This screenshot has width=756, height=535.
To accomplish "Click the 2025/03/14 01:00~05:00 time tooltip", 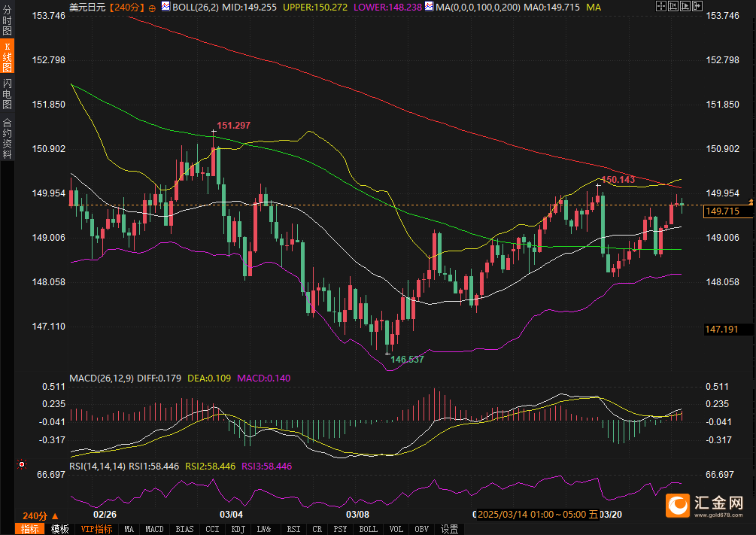I will pos(538,515).
